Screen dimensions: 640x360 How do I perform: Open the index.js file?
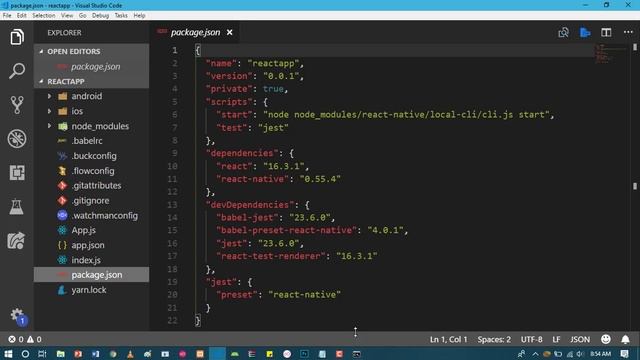coord(91,260)
